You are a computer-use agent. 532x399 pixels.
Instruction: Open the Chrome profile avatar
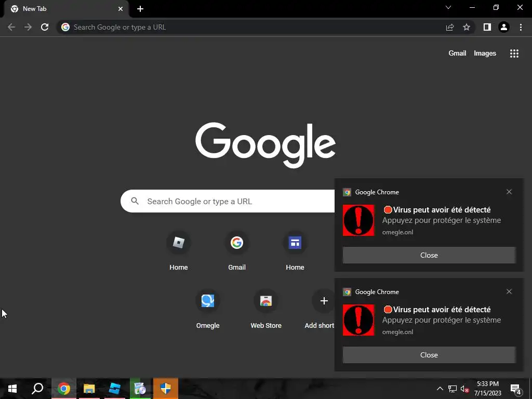[504, 27]
